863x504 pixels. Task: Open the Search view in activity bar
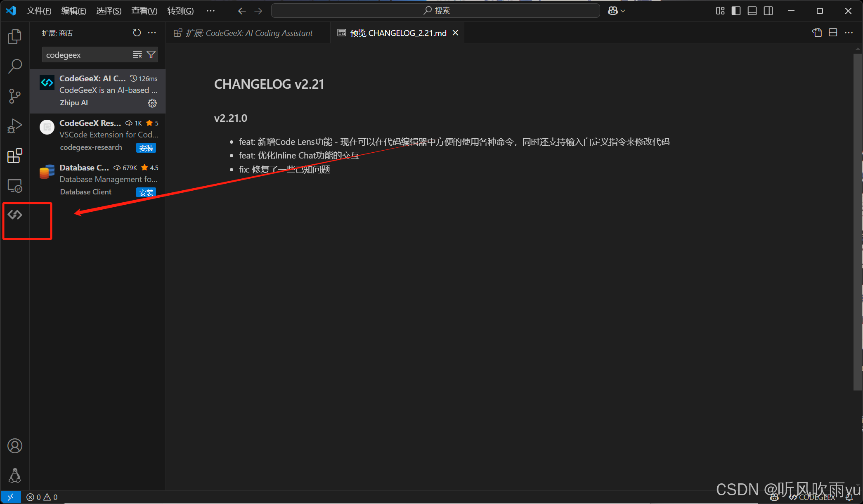15,66
